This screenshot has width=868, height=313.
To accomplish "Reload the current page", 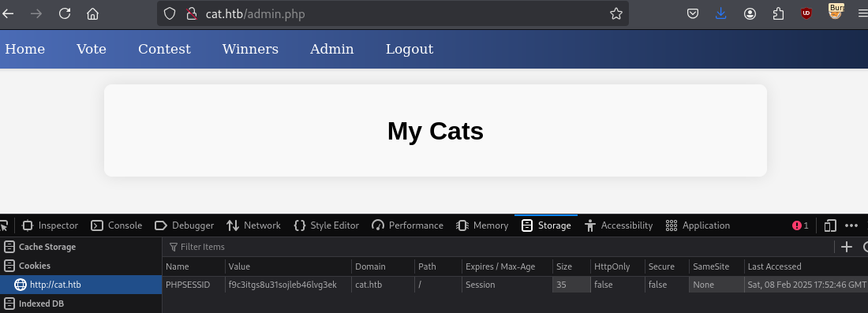I will 65,13.
